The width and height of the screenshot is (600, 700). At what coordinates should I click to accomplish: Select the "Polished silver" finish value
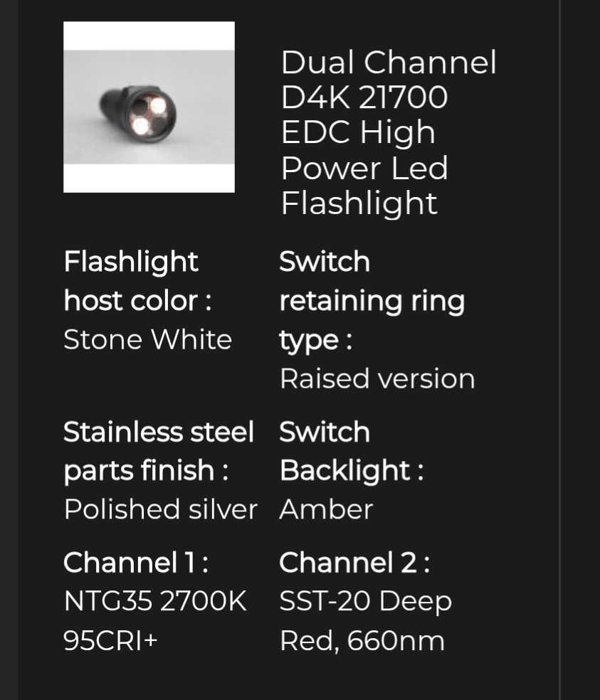pos(160,509)
